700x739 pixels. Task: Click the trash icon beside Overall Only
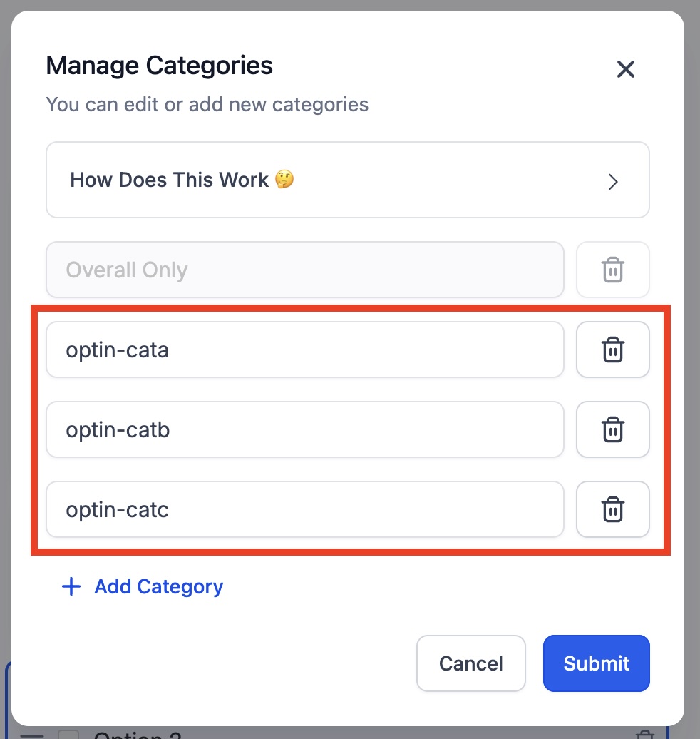coord(612,270)
